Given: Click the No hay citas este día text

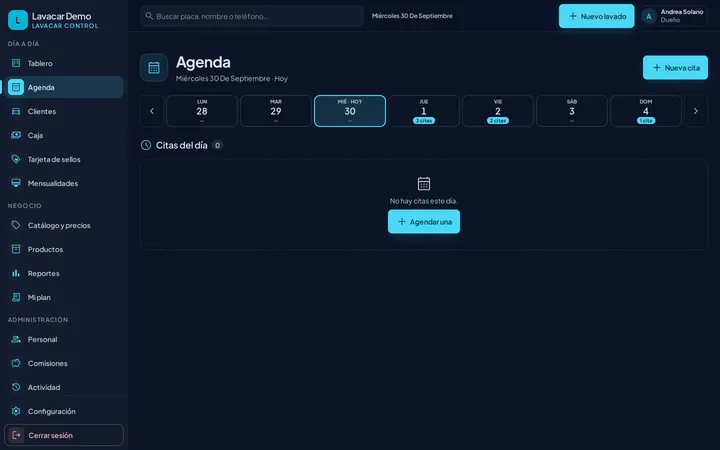Looking at the screenshot, I should click(x=423, y=201).
